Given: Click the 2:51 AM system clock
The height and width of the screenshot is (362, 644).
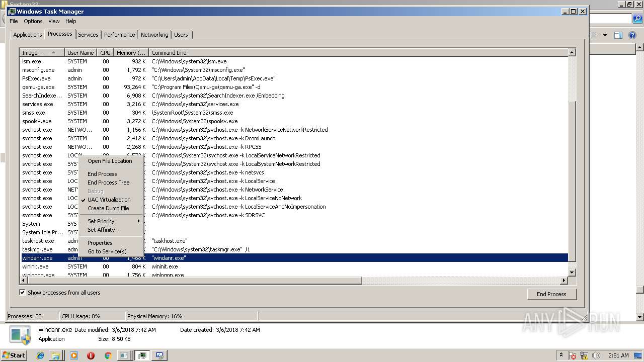Looking at the screenshot, I should (x=618, y=355).
